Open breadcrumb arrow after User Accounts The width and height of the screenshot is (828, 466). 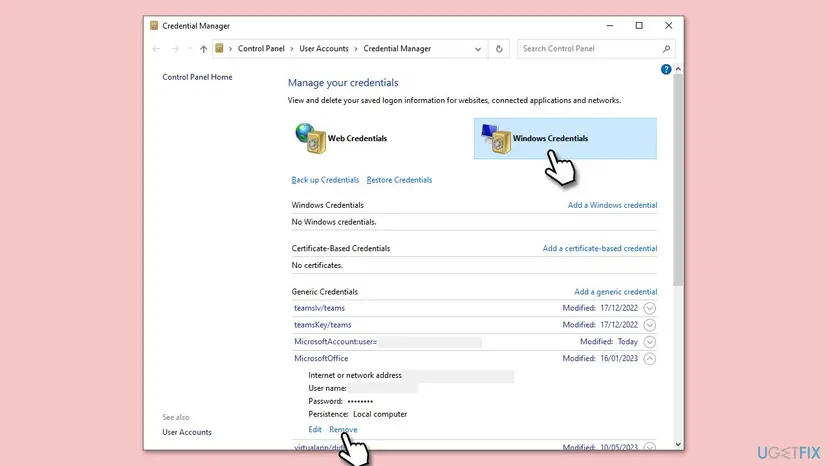tap(356, 49)
